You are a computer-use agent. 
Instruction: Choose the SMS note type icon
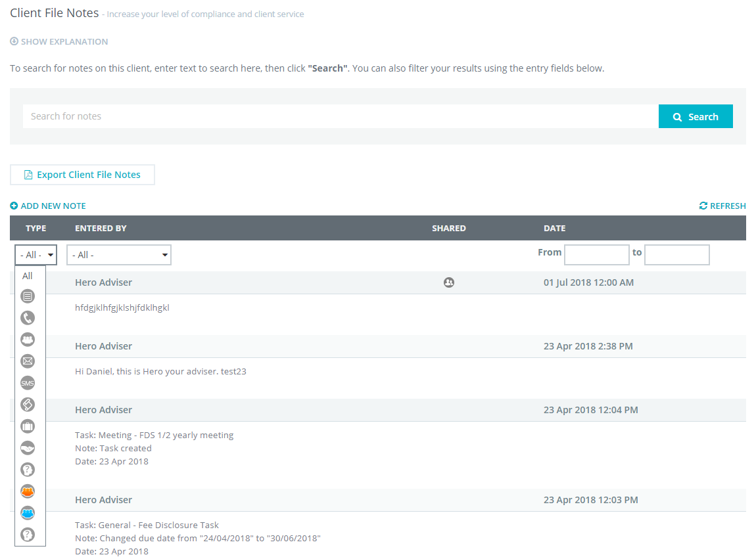pyautogui.click(x=28, y=383)
